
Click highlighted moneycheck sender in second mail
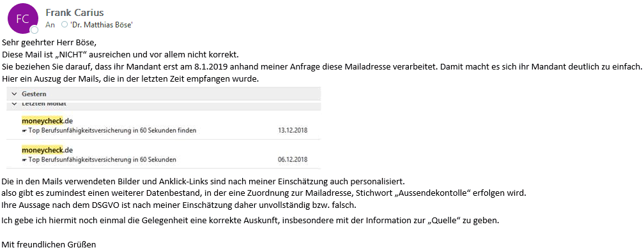[42, 150]
